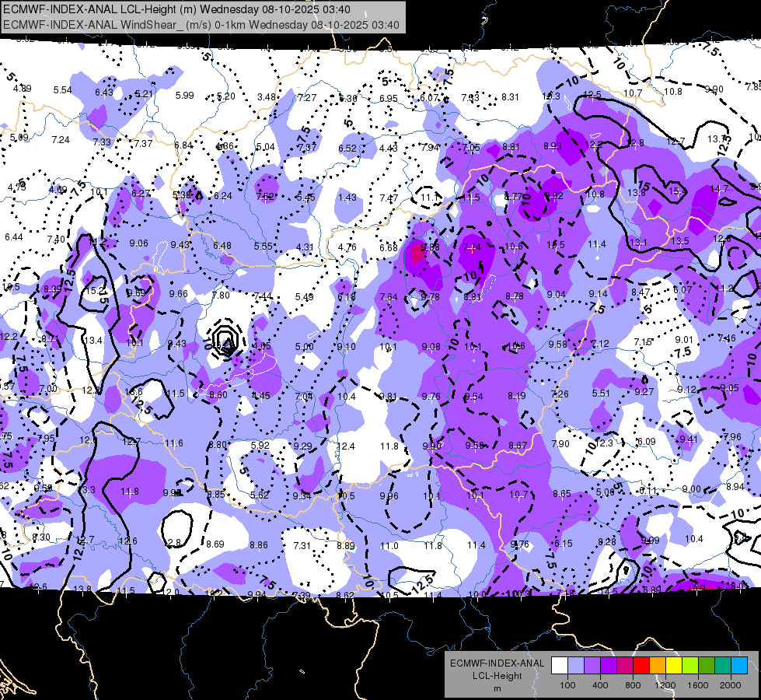
Task: Click the legend tick label 800
Action: 633,685
